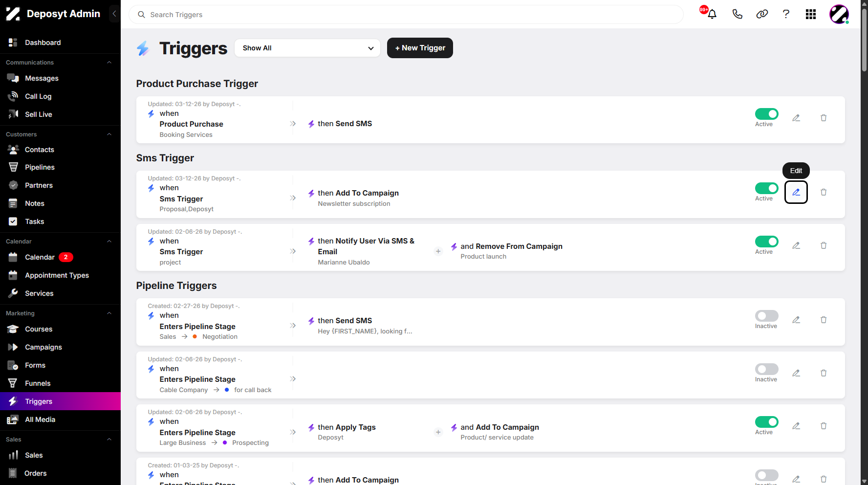Open the apps grid icon
Screen dimensions: 868x485
coord(811,14)
